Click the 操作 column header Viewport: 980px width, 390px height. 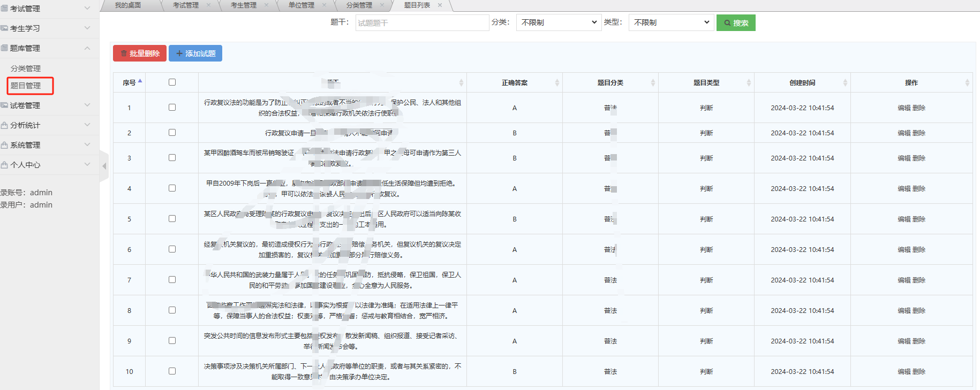[x=911, y=82]
